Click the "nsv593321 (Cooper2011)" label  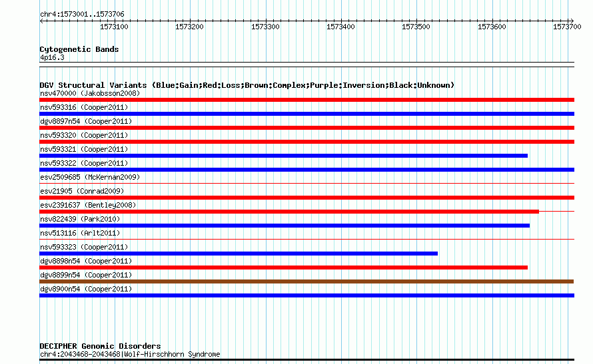84,149
